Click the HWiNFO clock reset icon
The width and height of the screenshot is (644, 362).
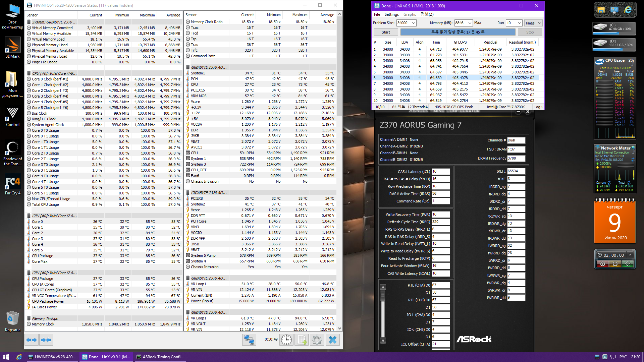[x=286, y=340]
